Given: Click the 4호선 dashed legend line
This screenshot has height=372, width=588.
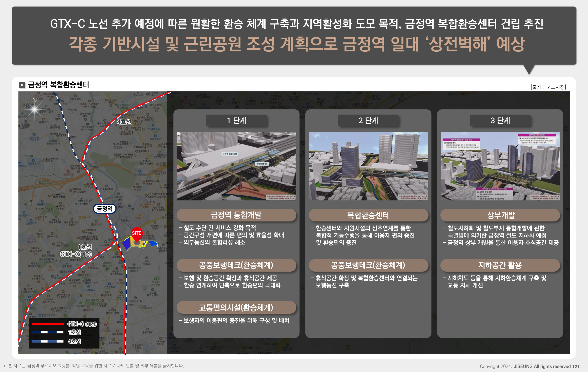Looking at the screenshot, I should (48, 341).
